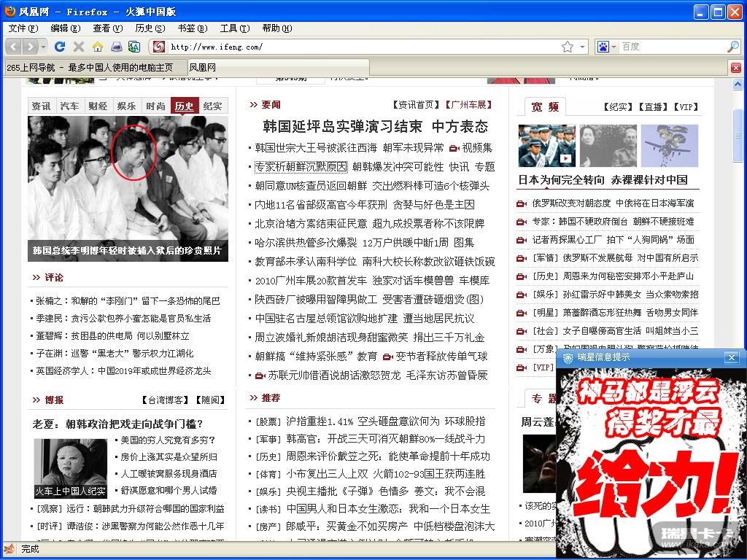The width and height of the screenshot is (747, 560).
Task: Go to the Home page icon
Action: pyautogui.click(x=98, y=47)
